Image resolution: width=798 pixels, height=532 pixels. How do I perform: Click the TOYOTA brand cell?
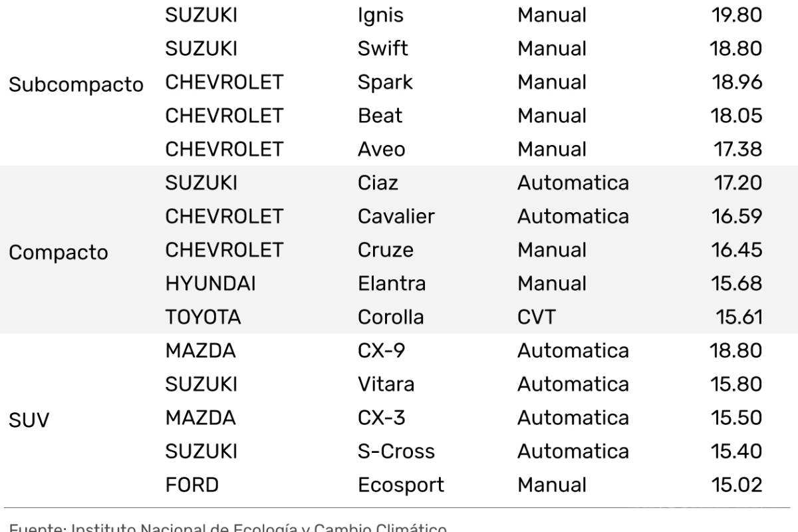pyautogui.click(x=203, y=317)
